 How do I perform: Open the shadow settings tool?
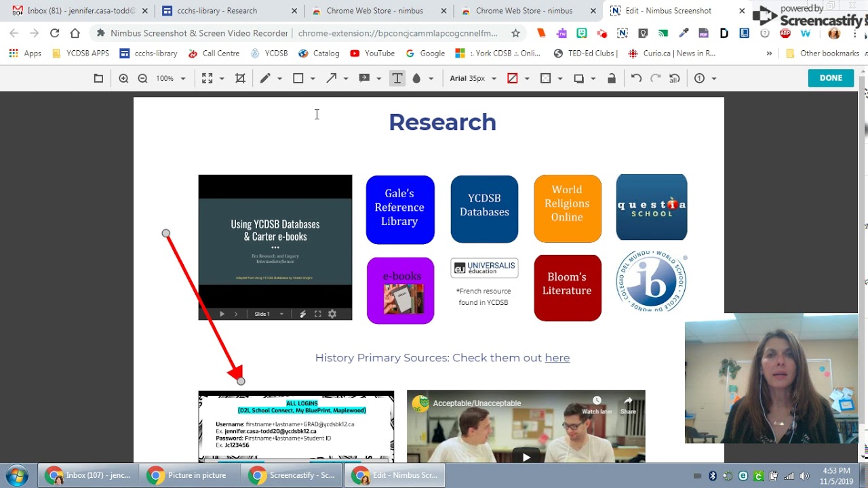pos(578,79)
